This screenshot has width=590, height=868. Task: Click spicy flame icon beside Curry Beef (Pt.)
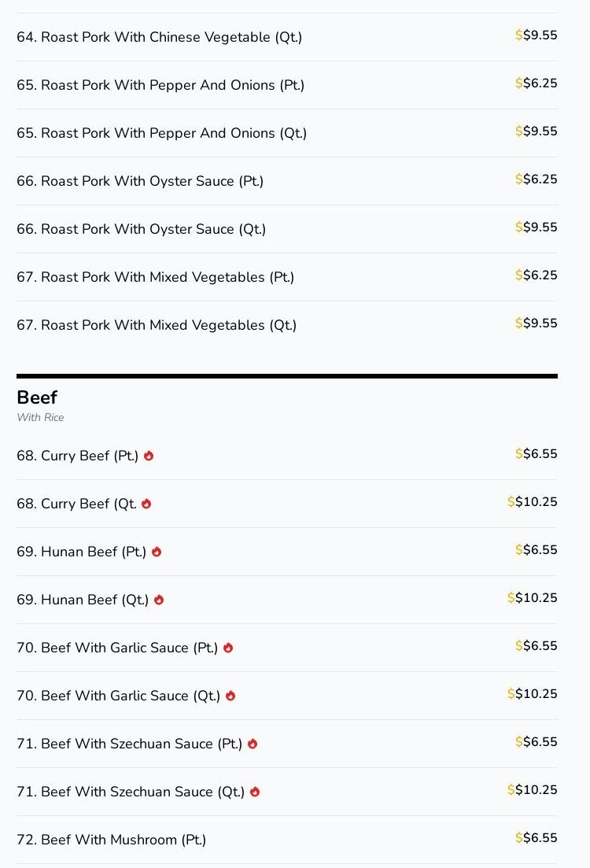[x=149, y=456]
